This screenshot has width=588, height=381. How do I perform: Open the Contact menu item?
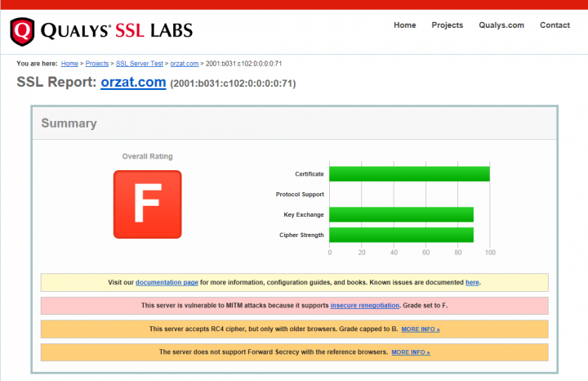[555, 25]
